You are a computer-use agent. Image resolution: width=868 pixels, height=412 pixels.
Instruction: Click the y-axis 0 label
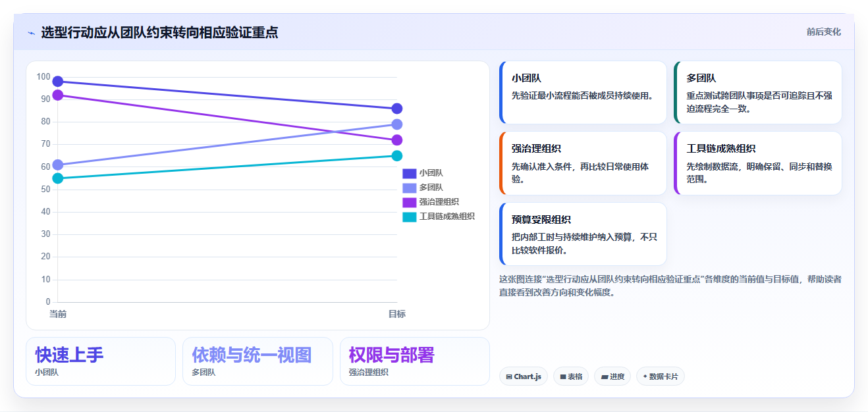coord(48,302)
